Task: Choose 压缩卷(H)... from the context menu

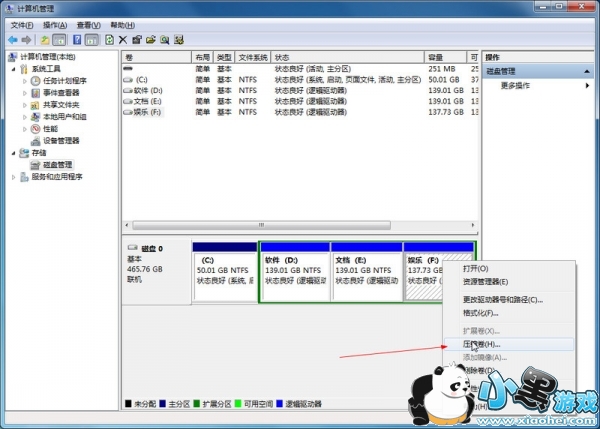Action: click(485, 344)
